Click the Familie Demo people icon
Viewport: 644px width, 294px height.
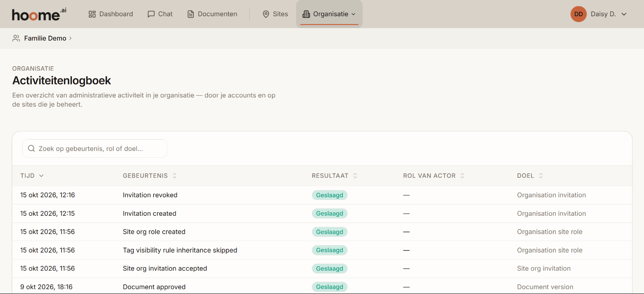pos(16,38)
